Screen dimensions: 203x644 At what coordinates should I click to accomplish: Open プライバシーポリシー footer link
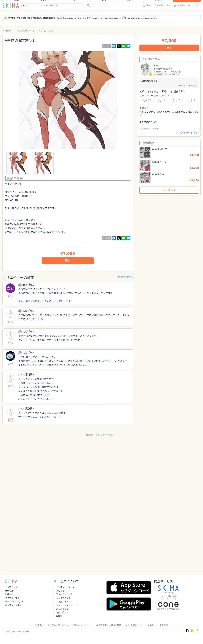coord(82,625)
